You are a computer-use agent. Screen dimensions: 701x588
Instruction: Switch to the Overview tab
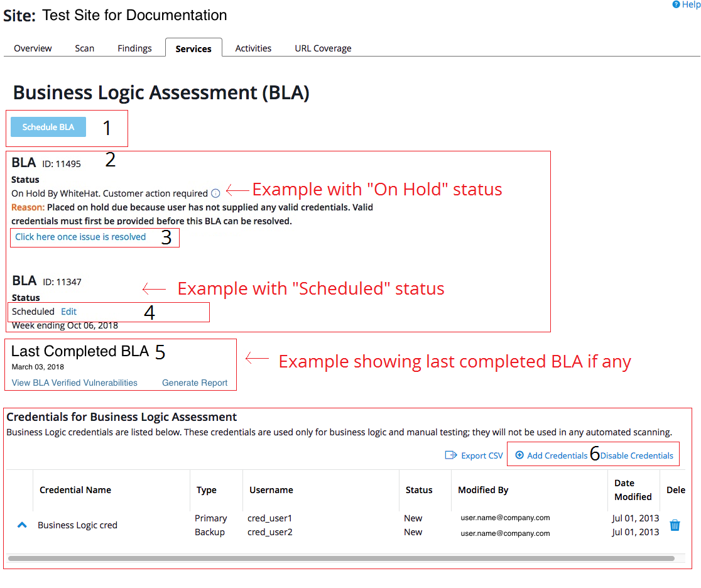tap(32, 48)
